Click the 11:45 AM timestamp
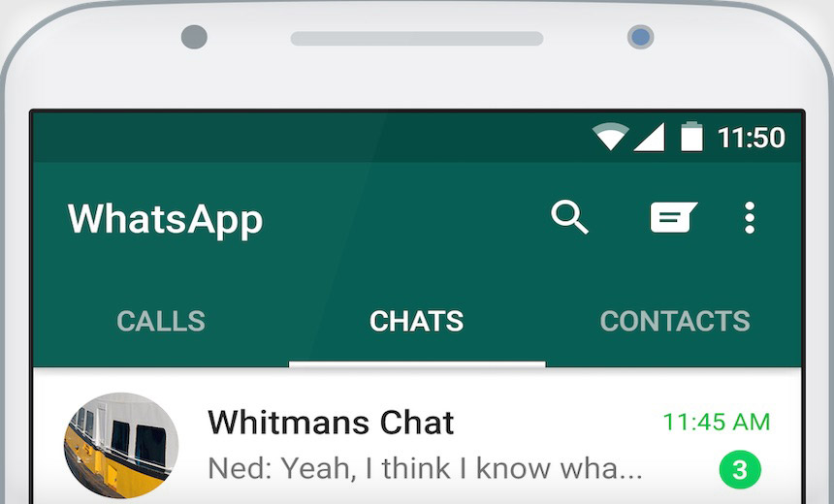The image size is (834, 504). pos(717,423)
